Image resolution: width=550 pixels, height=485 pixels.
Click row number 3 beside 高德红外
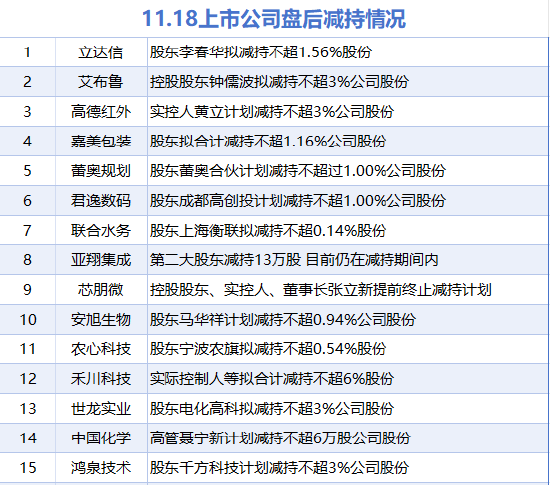27,112
